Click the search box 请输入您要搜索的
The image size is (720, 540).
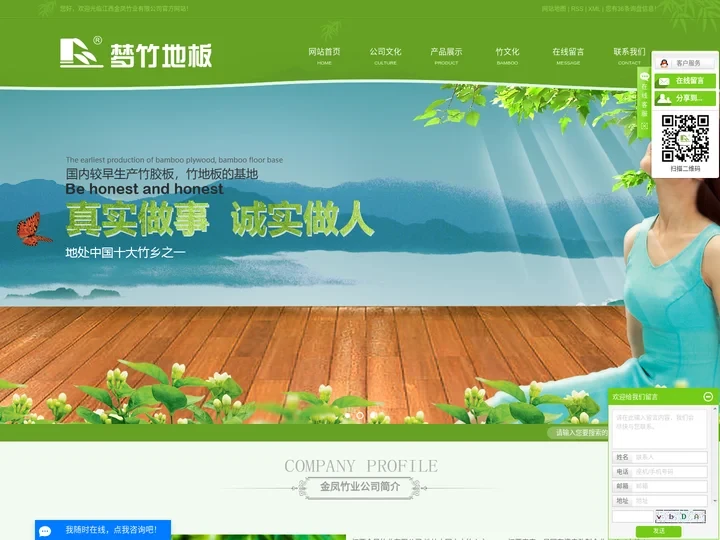pyautogui.click(x=579, y=433)
